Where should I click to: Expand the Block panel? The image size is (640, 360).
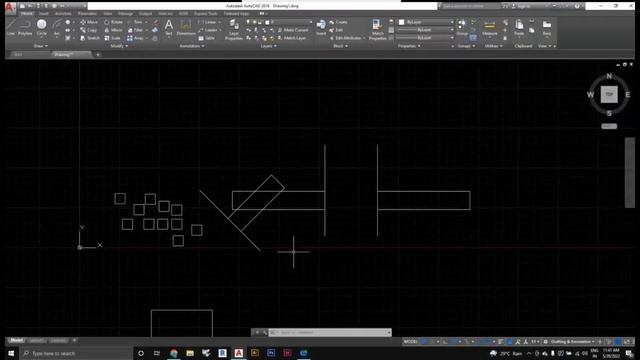point(340,46)
